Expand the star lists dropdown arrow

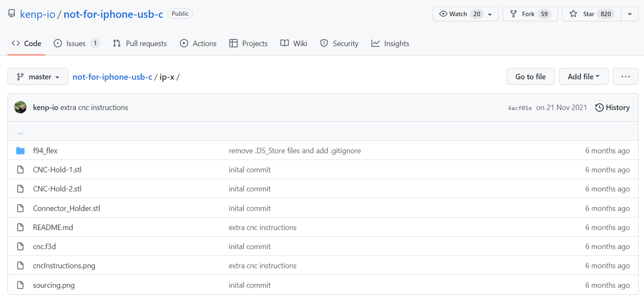coord(630,14)
